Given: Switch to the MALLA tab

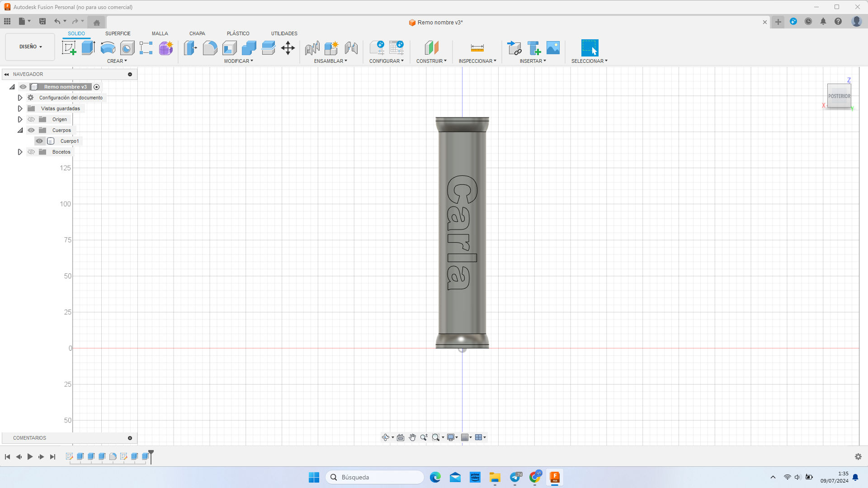Looking at the screenshot, I should coord(160,33).
